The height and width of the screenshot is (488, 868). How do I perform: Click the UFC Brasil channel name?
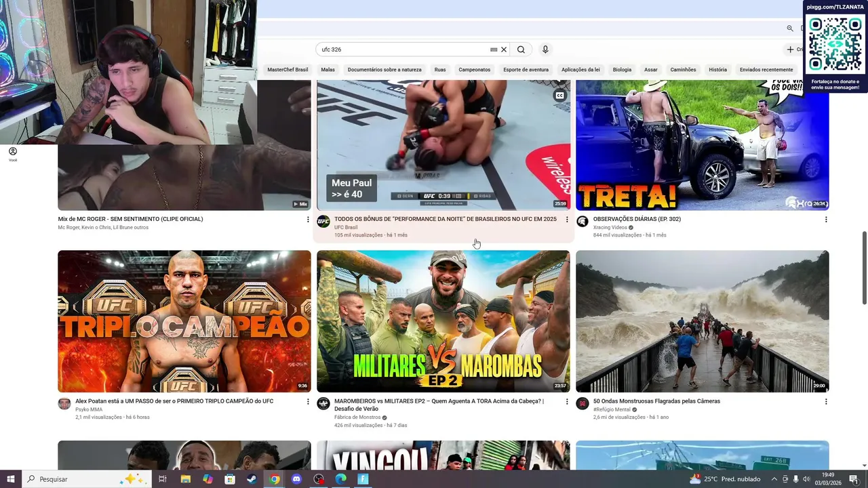coord(346,227)
